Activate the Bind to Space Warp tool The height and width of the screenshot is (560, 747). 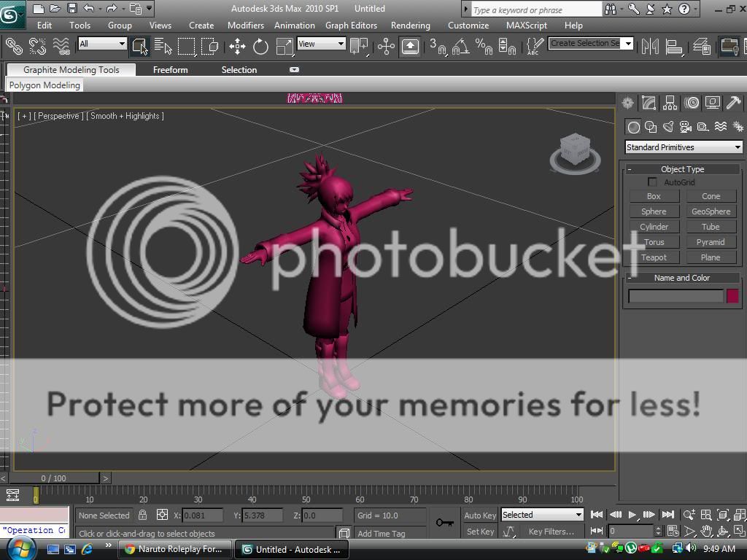[61, 46]
